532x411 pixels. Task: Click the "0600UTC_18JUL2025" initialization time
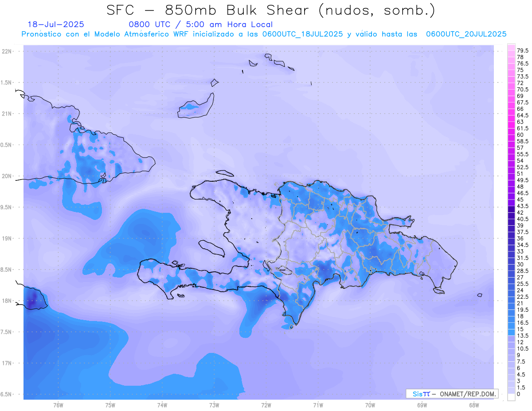(x=302, y=34)
